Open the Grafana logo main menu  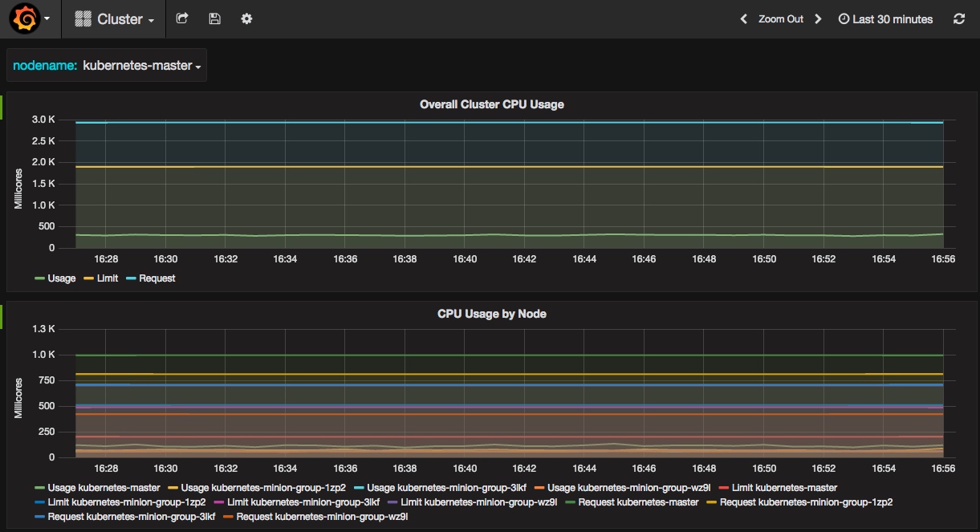click(25, 18)
